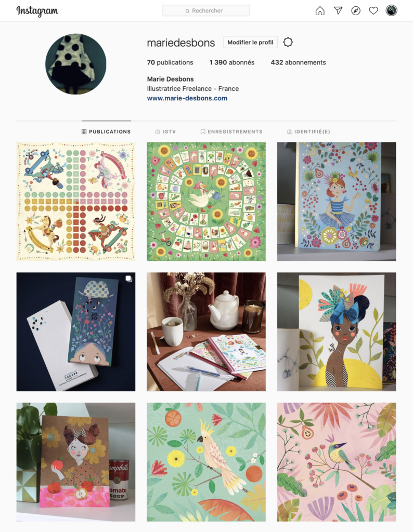Open direct messages paper plane icon

tap(338, 10)
